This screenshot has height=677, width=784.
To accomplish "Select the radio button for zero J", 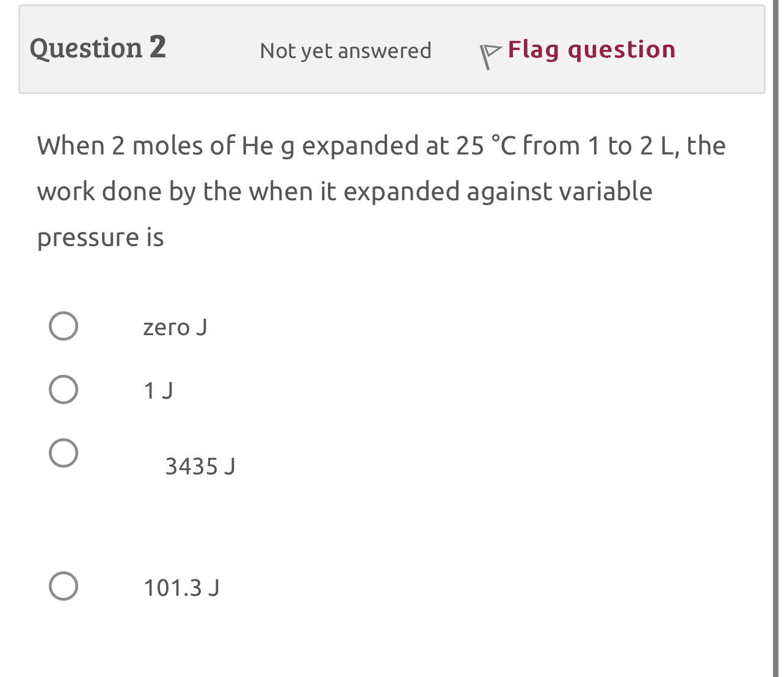I will (64, 325).
